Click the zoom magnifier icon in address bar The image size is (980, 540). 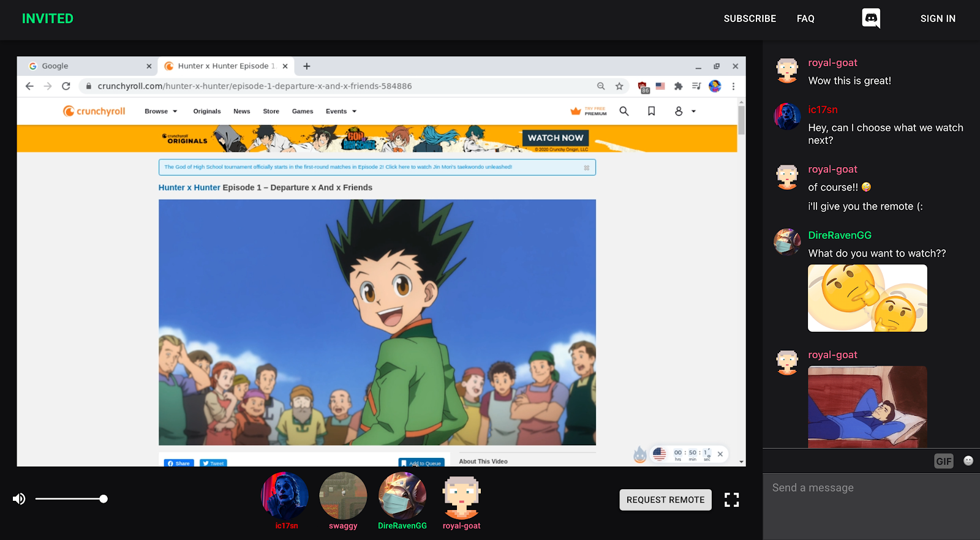[601, 86]
